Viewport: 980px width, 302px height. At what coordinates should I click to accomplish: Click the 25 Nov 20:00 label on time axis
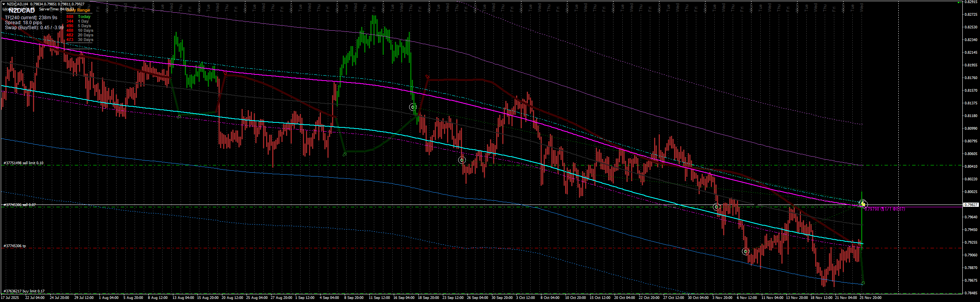coord(870,297)
